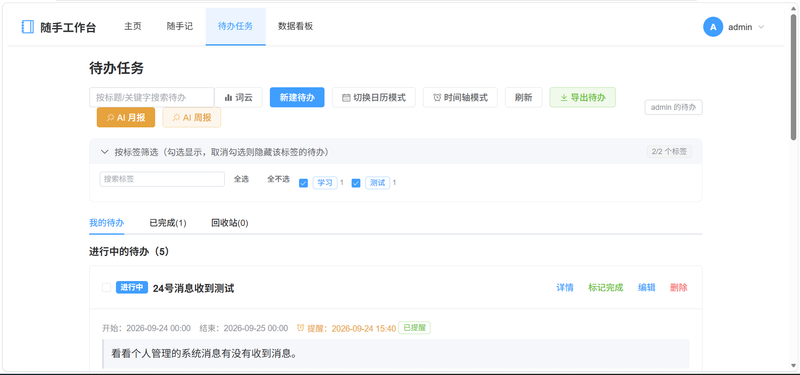The image size is (800, 375).
Task: Tick the 24号消息收到测试 task checkbox
Action: pyautogui.click(x=106, y=288)
